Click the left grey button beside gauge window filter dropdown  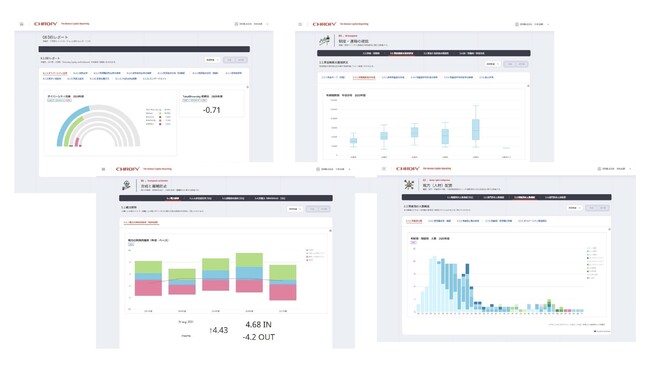229,60
